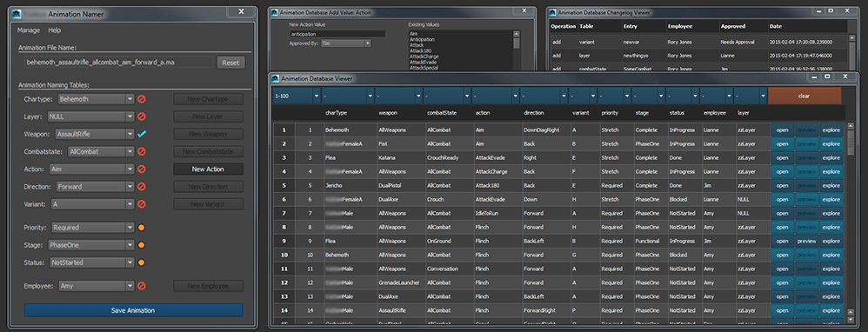Click the New Employee button
This screenshot has height=332, width=868.
(x=208, y=286)
